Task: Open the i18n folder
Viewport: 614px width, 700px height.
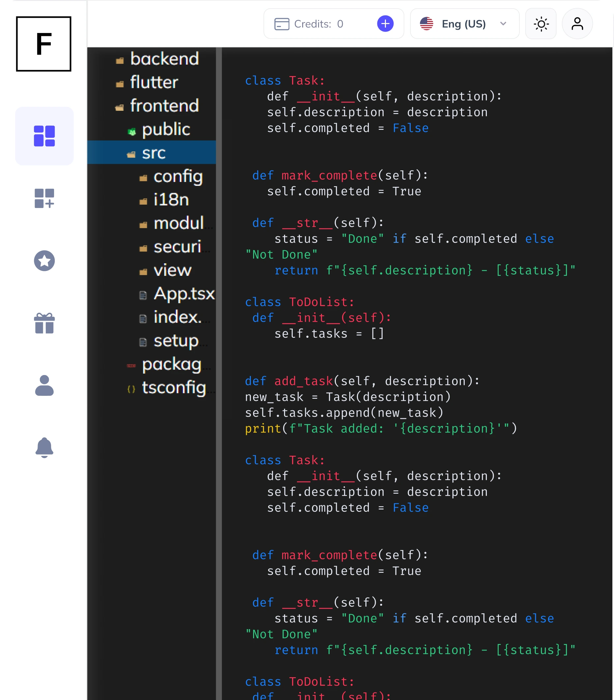Action: [x=170, y=200]
